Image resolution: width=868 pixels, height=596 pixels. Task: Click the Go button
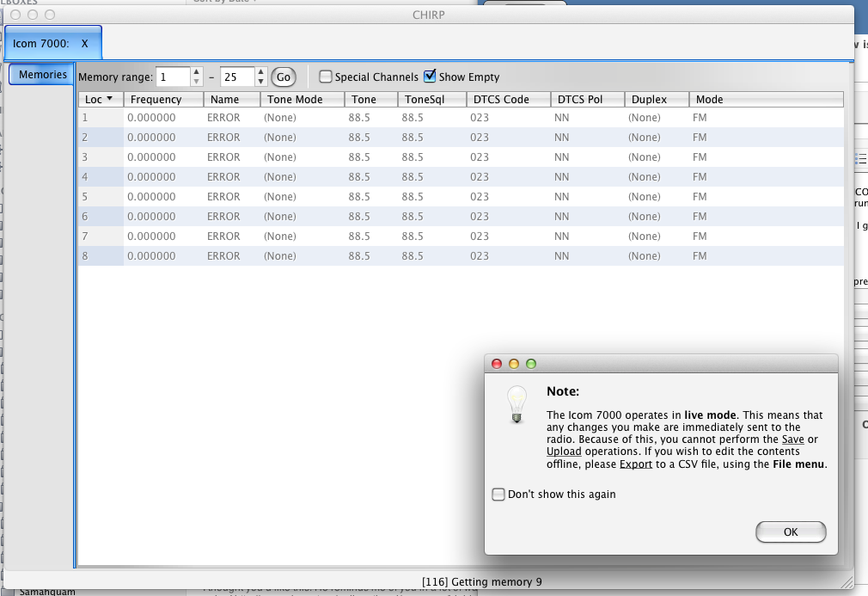[x=284, y=77]
